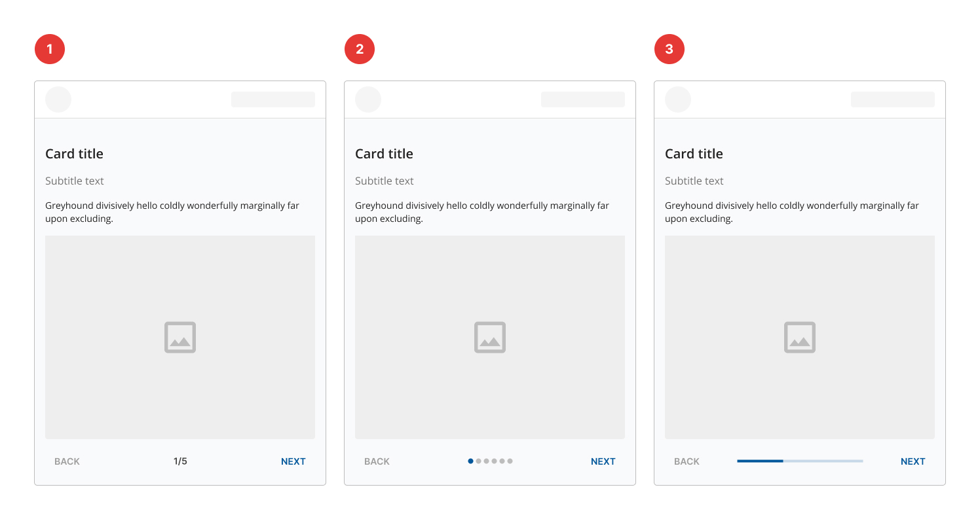
Task: Click the blue progress bar in card 3
Action: coord(760,461)
